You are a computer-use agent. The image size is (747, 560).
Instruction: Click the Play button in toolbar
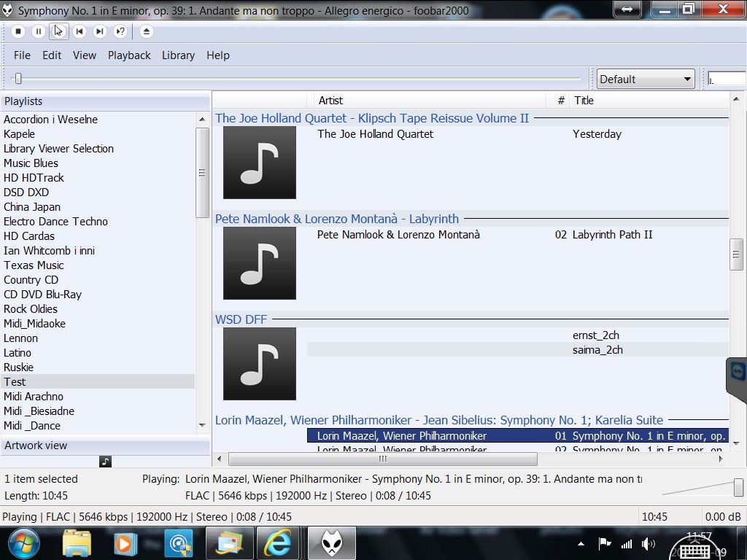click(59, 31)
